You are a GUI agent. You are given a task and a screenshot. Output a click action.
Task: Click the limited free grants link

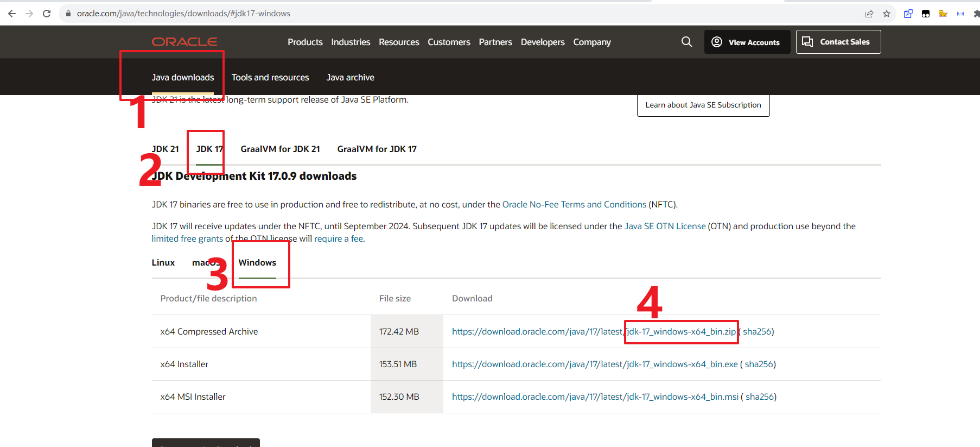[187, 238]
